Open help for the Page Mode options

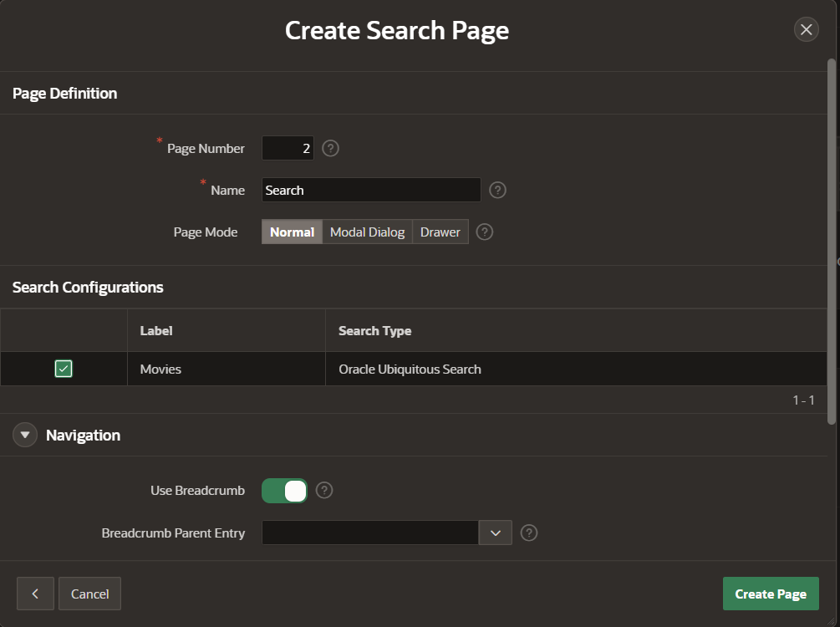(484, 232)
